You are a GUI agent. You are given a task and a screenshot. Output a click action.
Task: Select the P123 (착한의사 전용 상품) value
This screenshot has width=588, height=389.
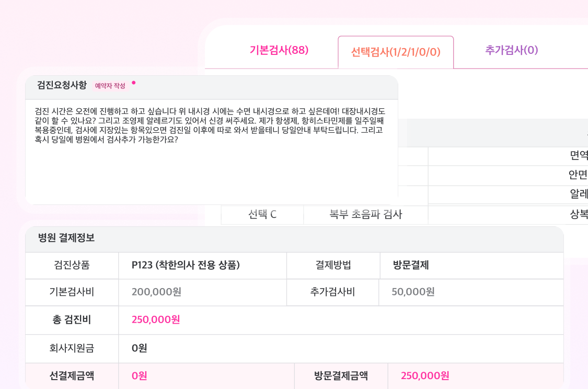point(186,265)
